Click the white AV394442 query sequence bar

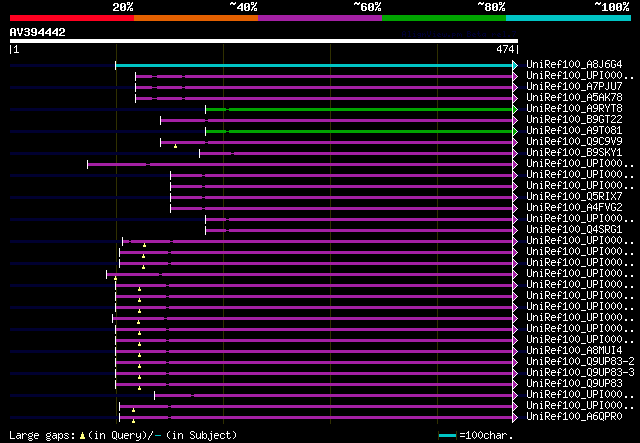click(264, 41)
